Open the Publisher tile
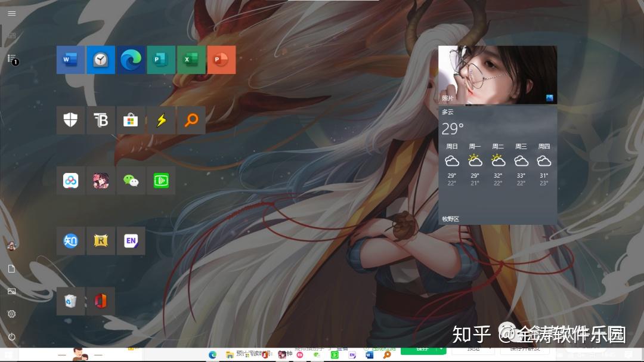 point(161,60)
